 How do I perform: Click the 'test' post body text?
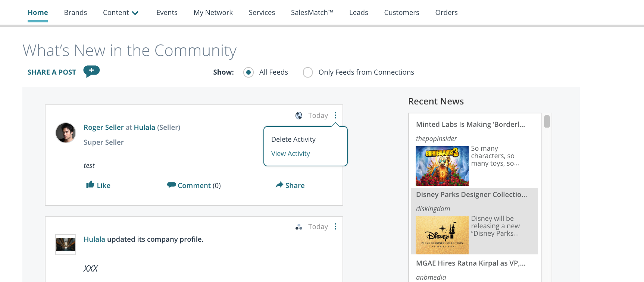coord(89,166)
